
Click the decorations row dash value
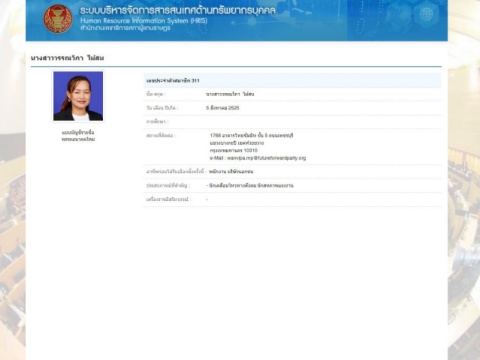(207, 199)
